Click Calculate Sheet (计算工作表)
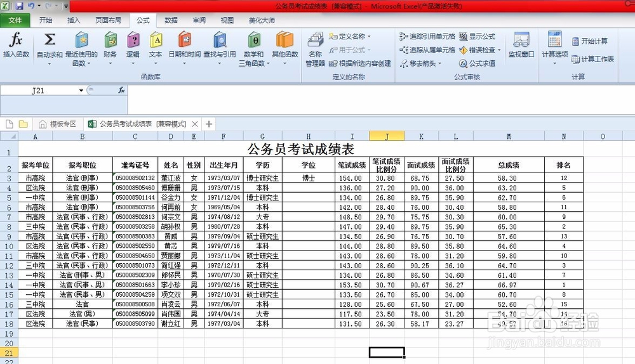Viewport: 635px width, 364px height. [592, 59]
